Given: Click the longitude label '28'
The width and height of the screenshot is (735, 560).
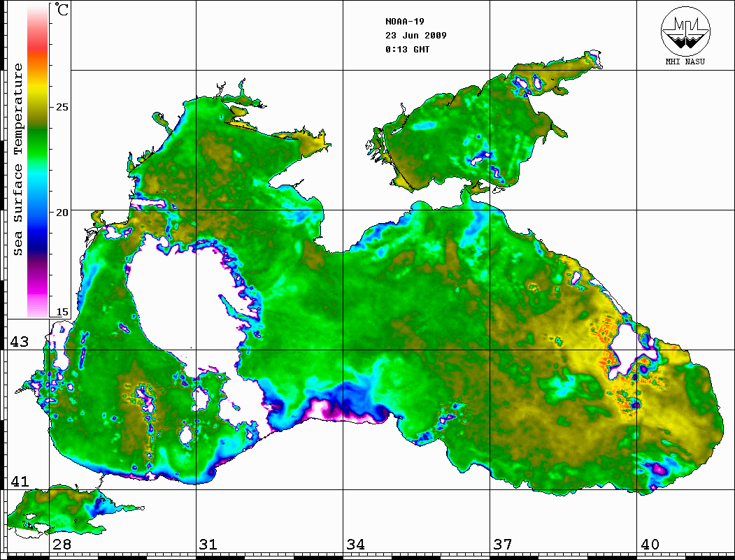Looking at the screenshot, I should (62, 544).
